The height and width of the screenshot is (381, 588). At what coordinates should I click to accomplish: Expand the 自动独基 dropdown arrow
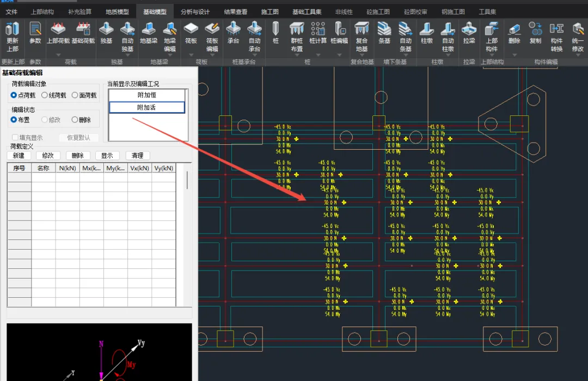click(127, 55)
